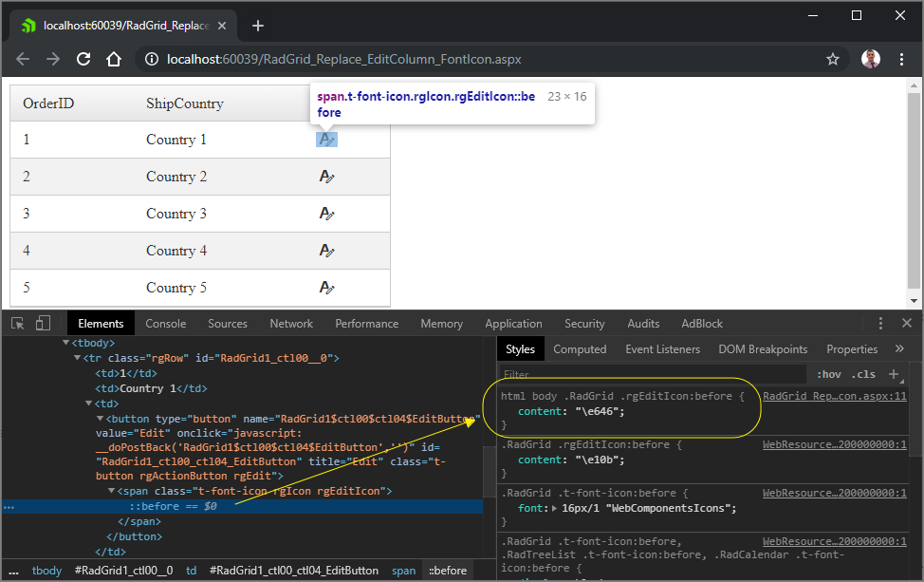Go to the browser home page icon
924x582 pixels.
[x=114, y=59]
